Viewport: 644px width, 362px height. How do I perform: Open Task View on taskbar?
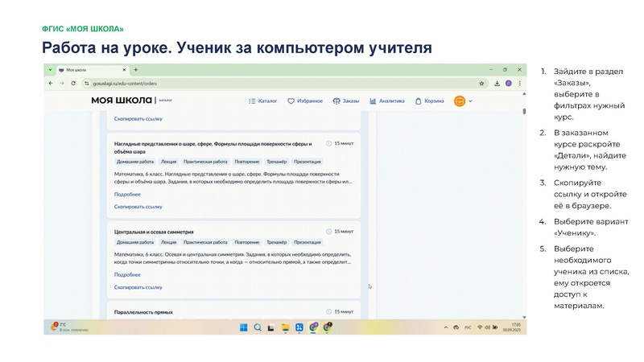tap(271, 327)
